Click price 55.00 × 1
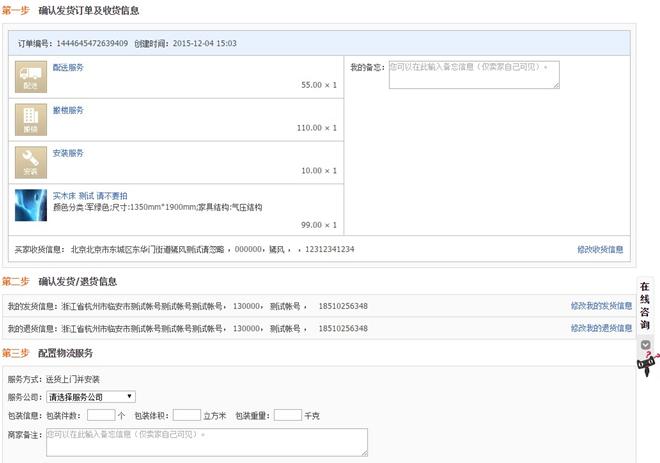Viewport: 660px width, 463px height. click(319, 85)
